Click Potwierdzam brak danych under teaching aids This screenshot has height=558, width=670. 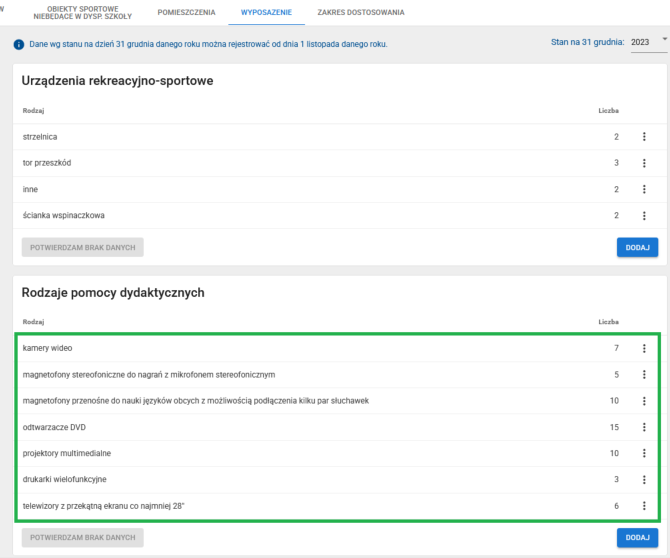pyautogui.click(x=83, y=538)
